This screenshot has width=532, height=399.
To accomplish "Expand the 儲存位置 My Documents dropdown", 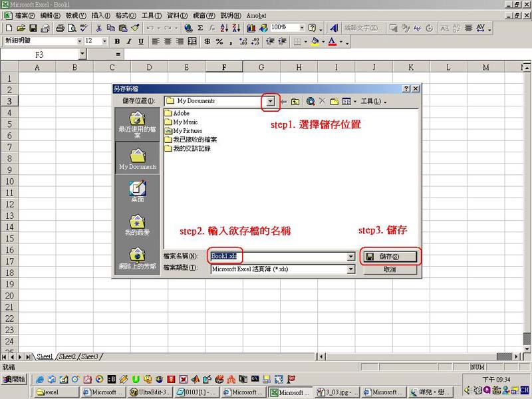I will pos(271,101).
